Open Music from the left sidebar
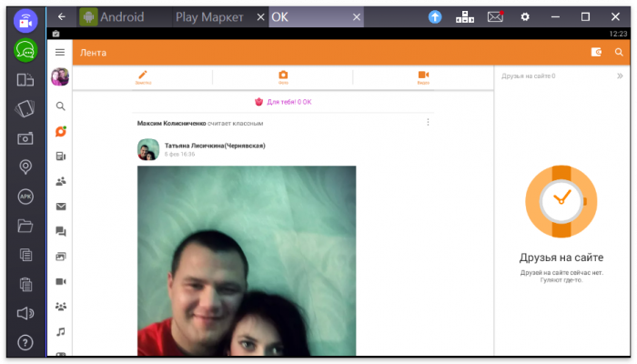637x364 pixels. click(61, 331)
